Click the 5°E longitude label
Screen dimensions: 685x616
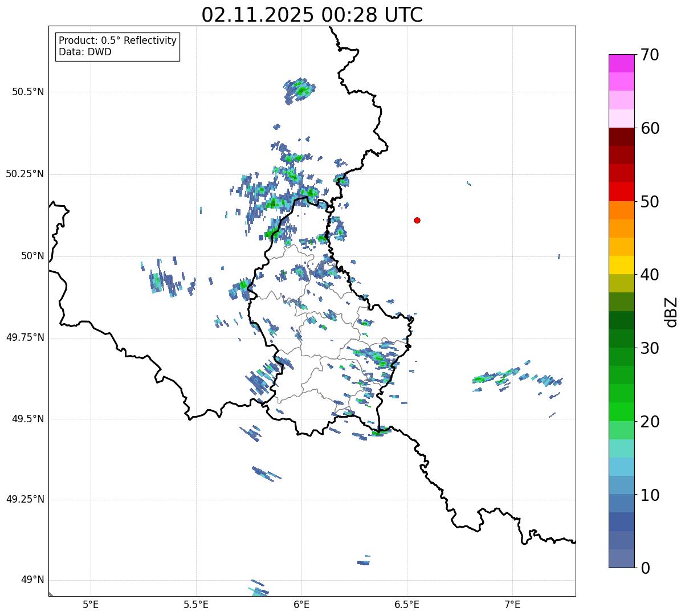click(91, 604)
